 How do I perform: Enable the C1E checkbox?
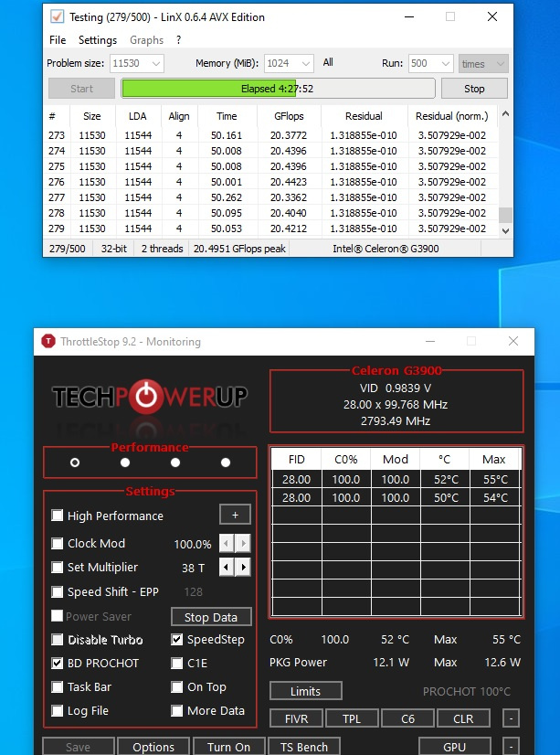tap(177, 664)
